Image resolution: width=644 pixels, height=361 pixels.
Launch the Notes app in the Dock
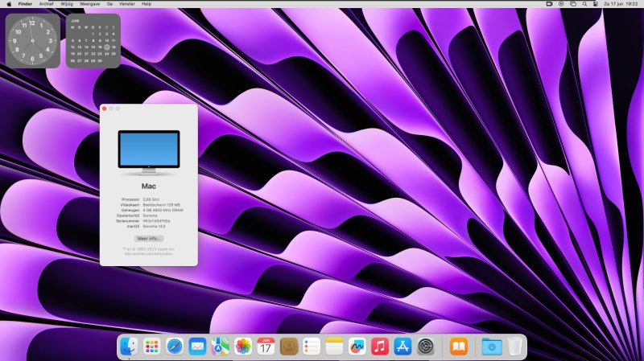point(334,347)
